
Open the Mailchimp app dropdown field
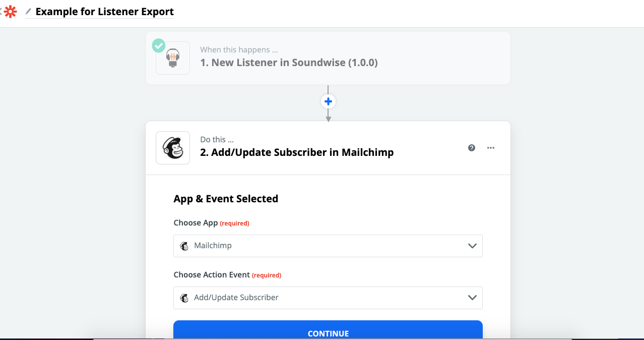point(328,246)
